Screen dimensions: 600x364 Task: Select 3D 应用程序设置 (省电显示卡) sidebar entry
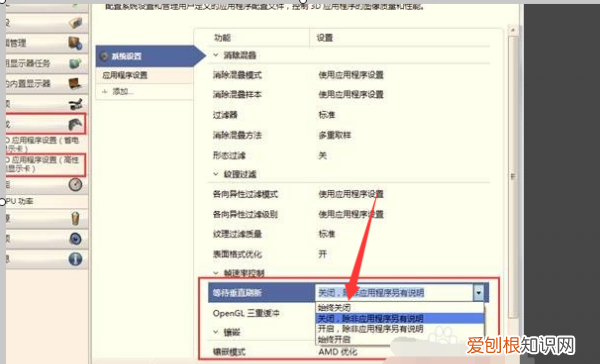tap(43, 144)
